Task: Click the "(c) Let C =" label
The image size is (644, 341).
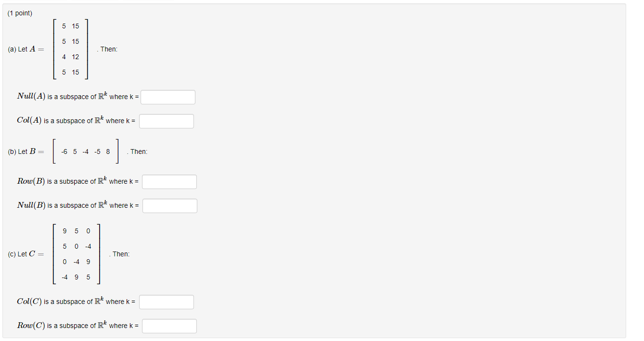Action: coord(26,254)
